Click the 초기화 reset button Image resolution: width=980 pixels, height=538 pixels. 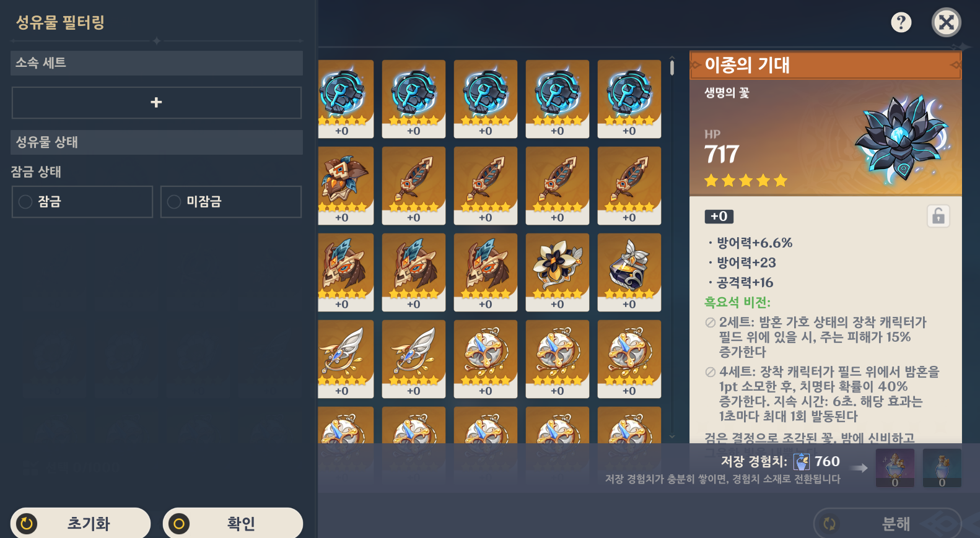[81, 524]
